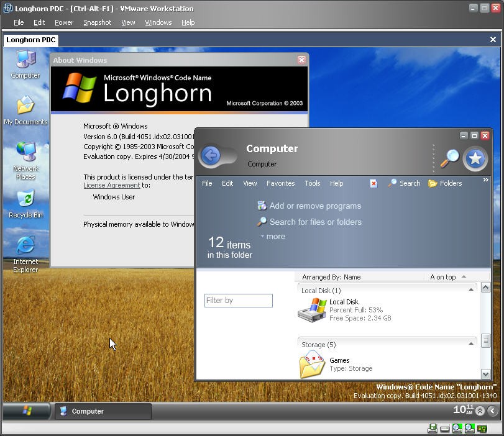The image size is (504, 436).
Task: Click the star Favorites button in header
Action: pos(475,158)
